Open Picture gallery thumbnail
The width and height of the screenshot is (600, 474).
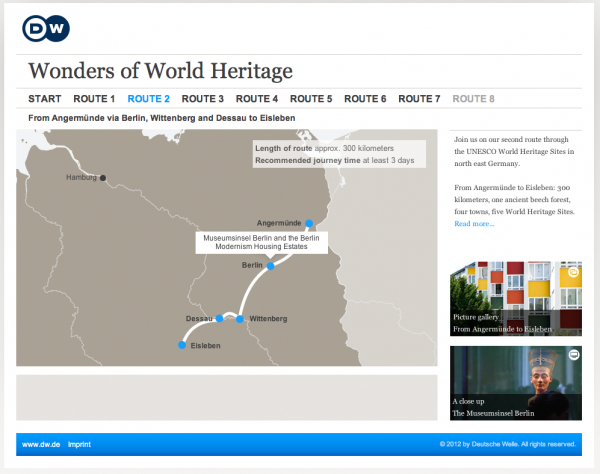pyautogui.click(x=515, y=298)
